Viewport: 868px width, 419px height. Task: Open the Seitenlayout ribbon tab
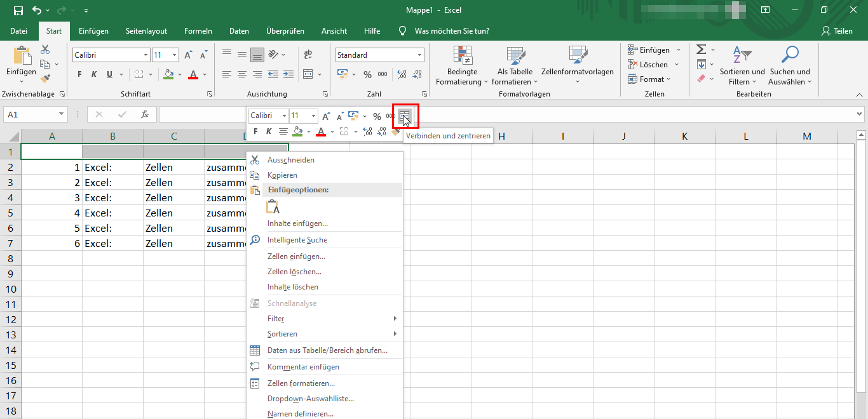[x=146, y=30]
